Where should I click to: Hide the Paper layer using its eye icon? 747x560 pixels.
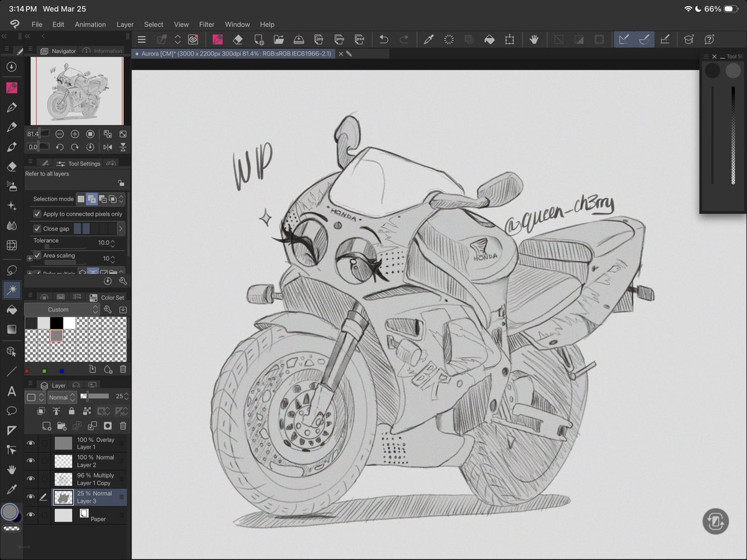click(x=31, y=515)
